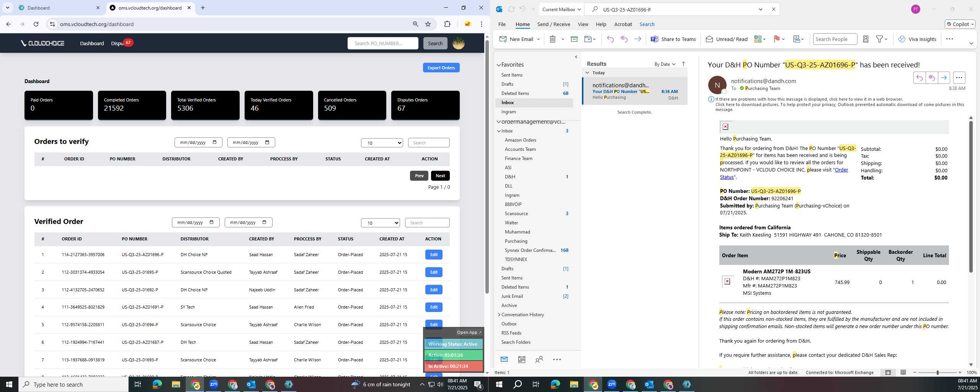Screen dimensions: 980x392
Task: Switch to first Chrome tab titled Dashboard
Action: 59,8
